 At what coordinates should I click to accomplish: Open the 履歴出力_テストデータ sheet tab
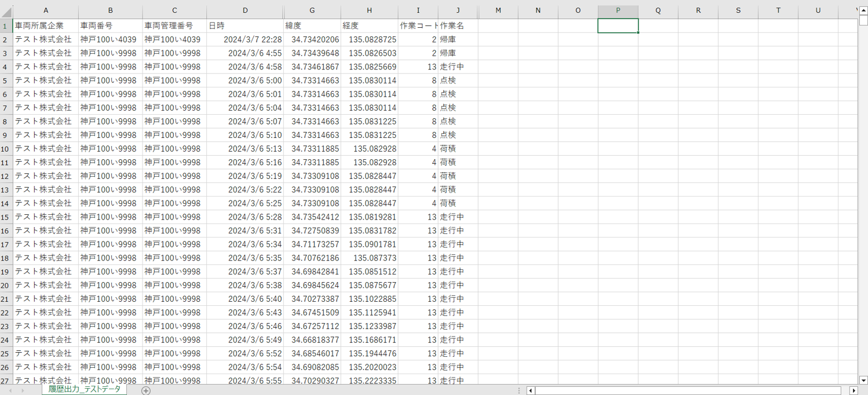pyautogui.click(x=84, y=390)
